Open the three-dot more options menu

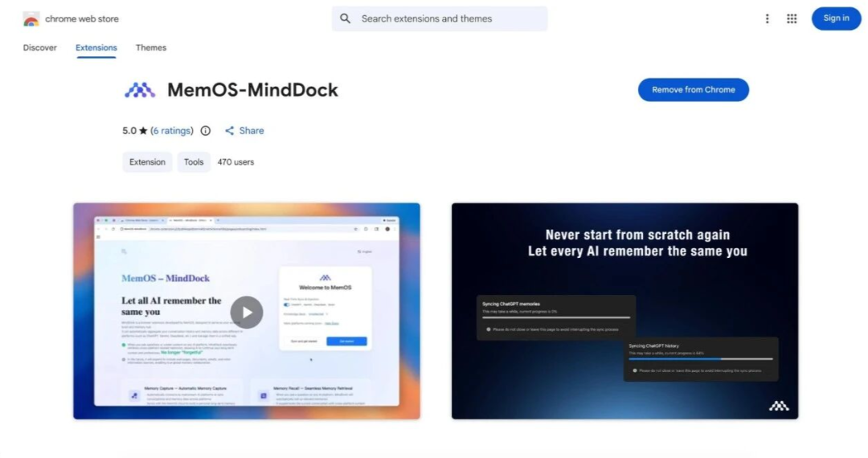(x=767, y=18)
